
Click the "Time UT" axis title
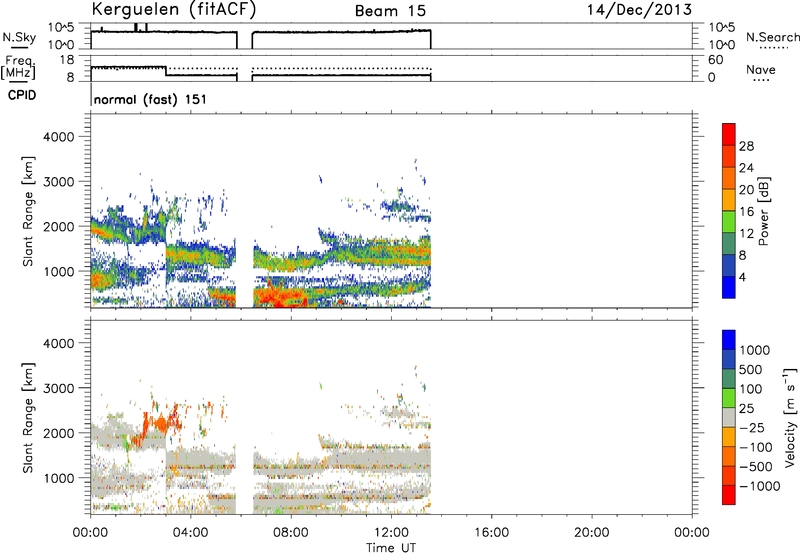[391, 548]
